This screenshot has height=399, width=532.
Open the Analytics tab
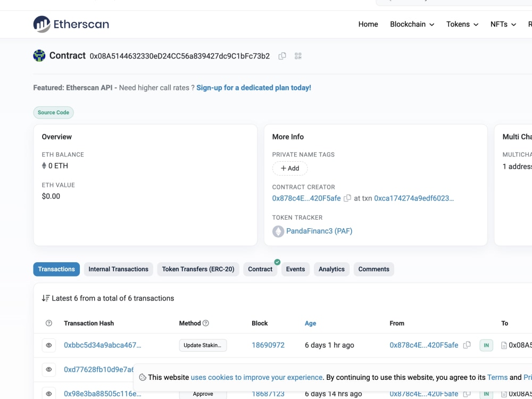point(331,269)
